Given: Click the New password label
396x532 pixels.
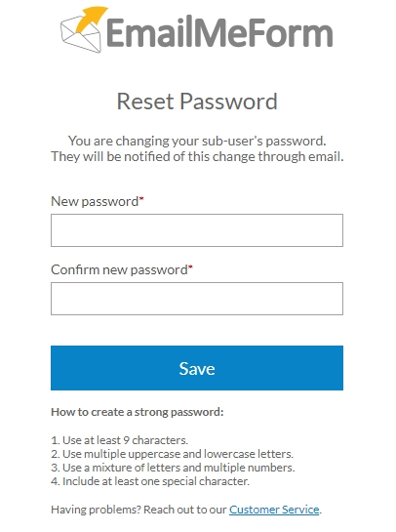Looking at the screenshot, I should click(x=95, y=201).
